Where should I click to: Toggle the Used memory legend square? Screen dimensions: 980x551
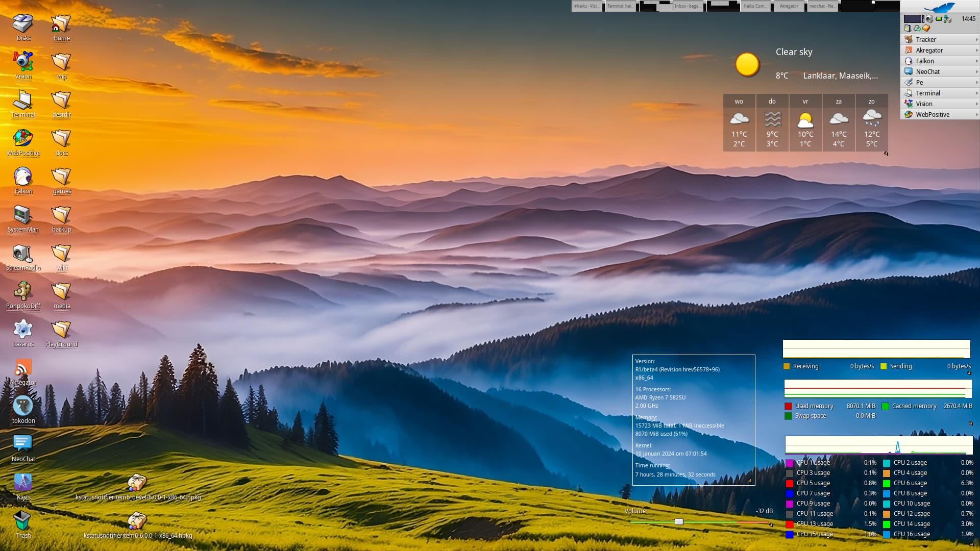(x=789, y=407)
